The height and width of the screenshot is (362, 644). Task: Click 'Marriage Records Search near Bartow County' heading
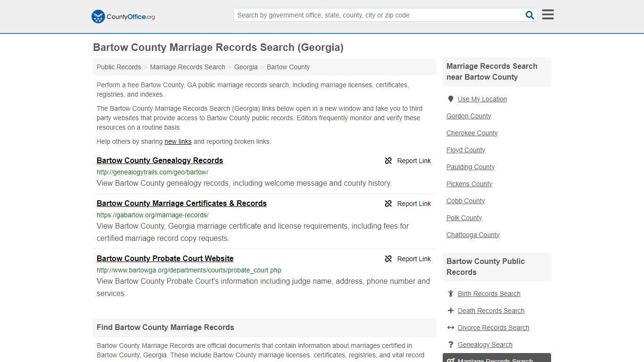pyautogui.click(x=492, y=72)
